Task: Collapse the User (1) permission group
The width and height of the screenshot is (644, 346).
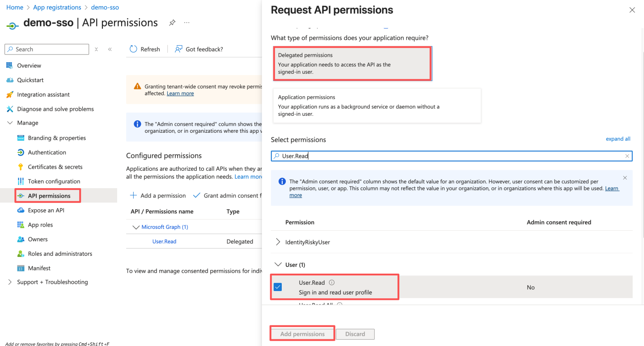Action: [278, 265]
